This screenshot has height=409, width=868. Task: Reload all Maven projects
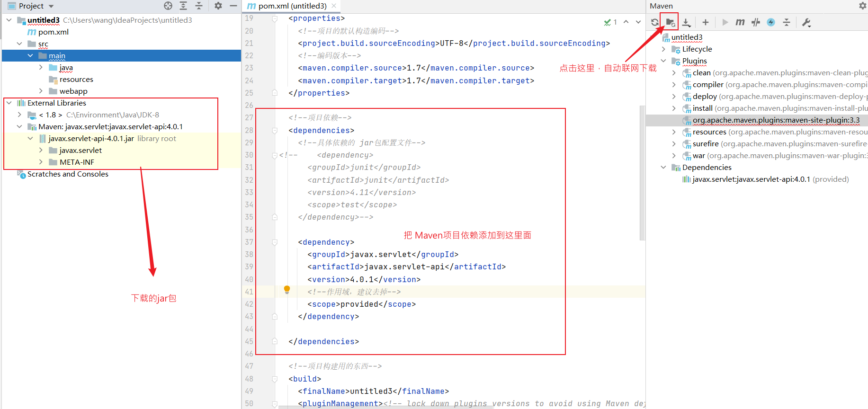(x=654, y=22)
